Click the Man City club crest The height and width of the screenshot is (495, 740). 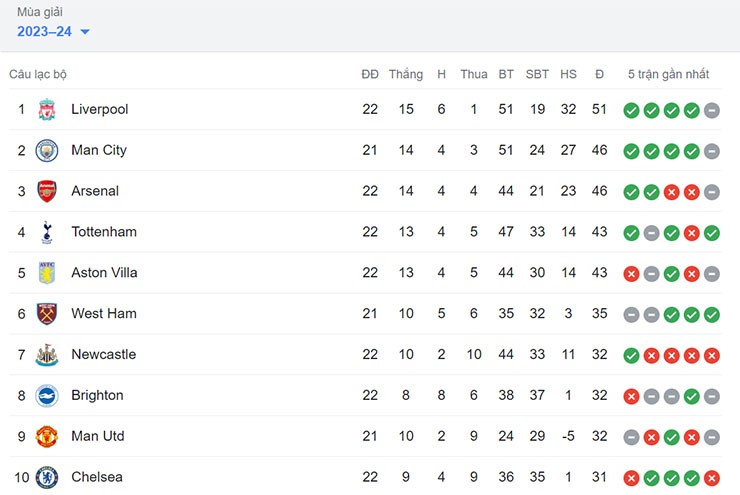pyautogui.click(x=47, y=151)
